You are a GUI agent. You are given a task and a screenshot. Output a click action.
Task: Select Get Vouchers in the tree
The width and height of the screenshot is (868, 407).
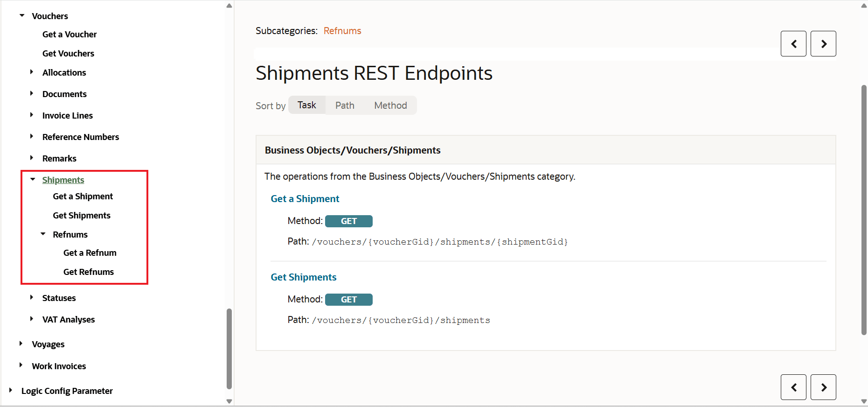point(68,53)
